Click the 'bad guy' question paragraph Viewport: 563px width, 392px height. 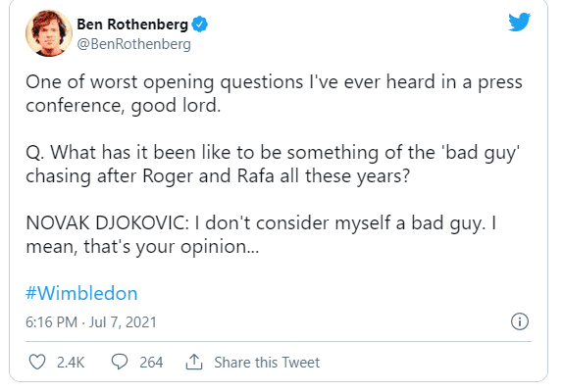pos(274,164)
